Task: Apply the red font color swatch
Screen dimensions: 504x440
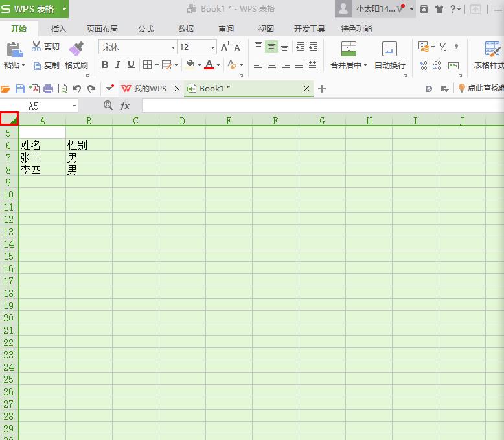Action: coord(209,65)
